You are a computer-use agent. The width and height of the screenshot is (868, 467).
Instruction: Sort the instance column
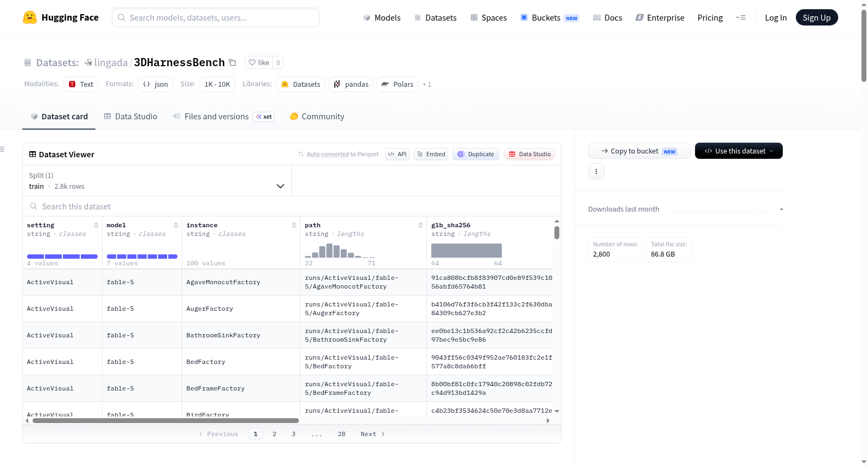point(294,225)
